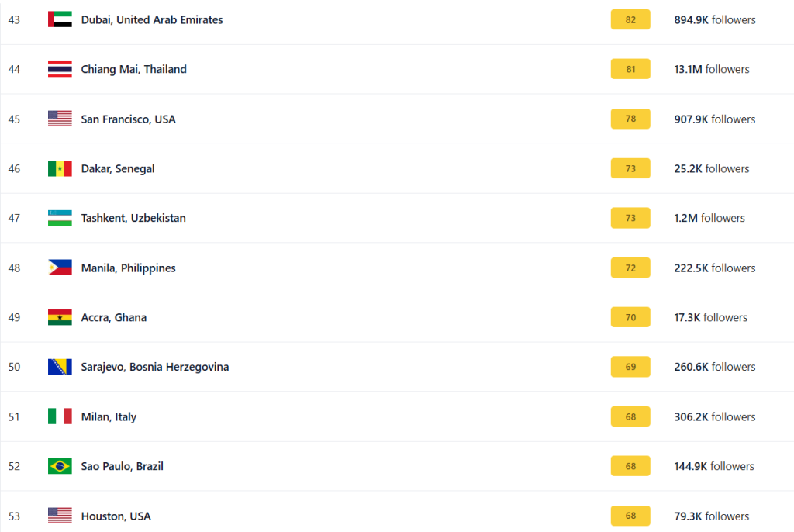
Task: Click the USA flag beside Houston
Action: 60,516
